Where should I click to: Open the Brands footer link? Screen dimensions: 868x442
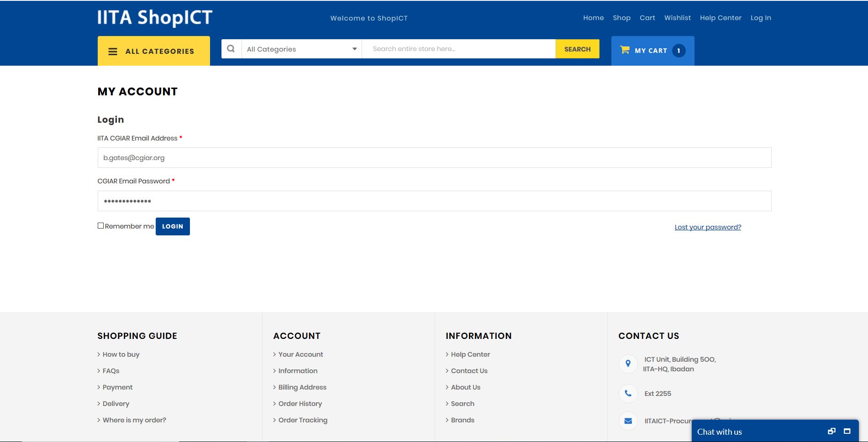tap(463, 420)
